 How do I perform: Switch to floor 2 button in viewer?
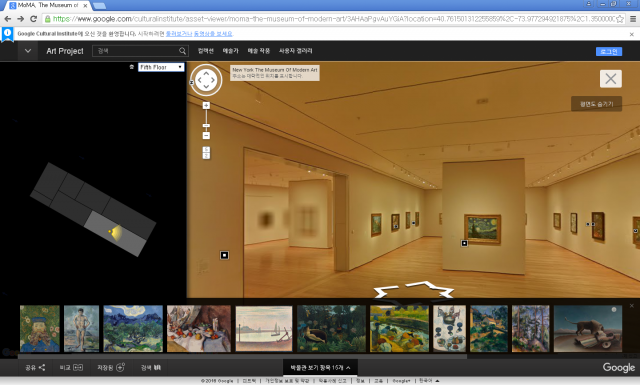pos(206,156)
